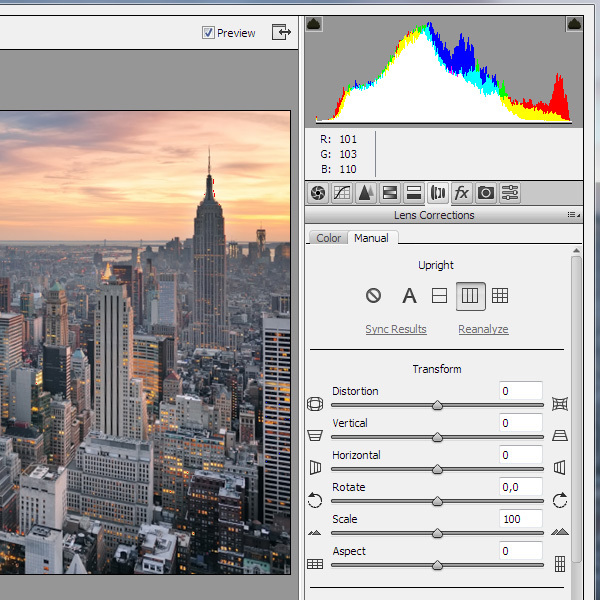Click the Distortion value input field
The width and height of the screenshot is (600, 600).
pos(520,391)
